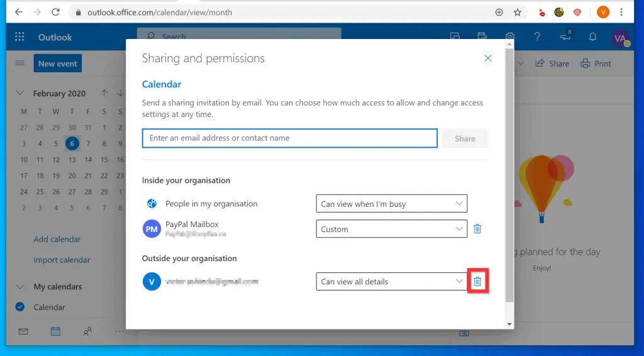Click the email address input field
Screen dimensions: 644x356
[289, 138]
